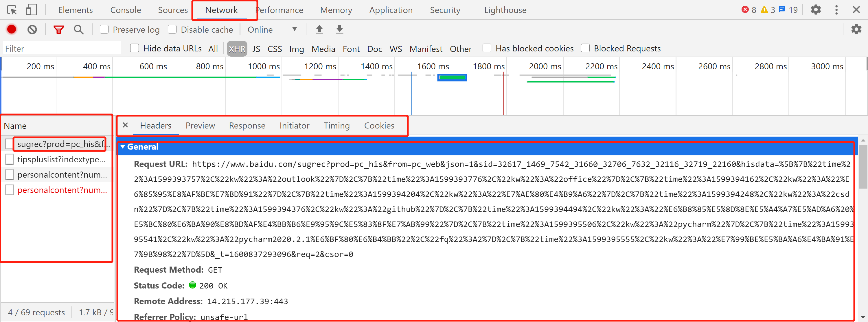Clear the network log
Viewport: 868px width, 322px height.
[x=32, y=30]
